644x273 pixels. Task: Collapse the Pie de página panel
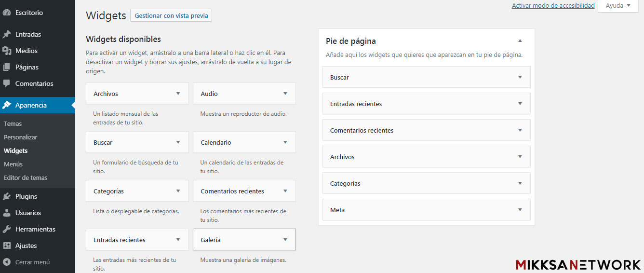pyautogui.click(x=520, y=41)
